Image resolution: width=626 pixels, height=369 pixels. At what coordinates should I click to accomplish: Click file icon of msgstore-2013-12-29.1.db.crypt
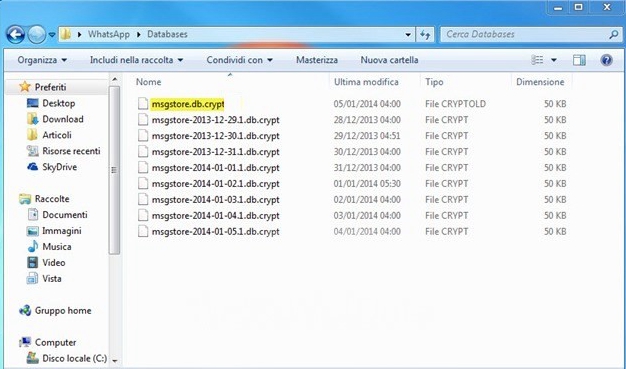143,120
